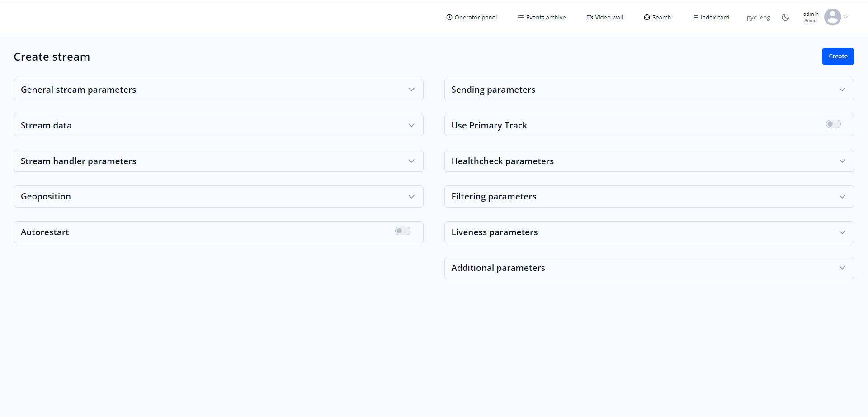Expand the Stream data chevron
The width and height of the screenshot is (868, 417).
pyautogui.click(x=411, y=125)
